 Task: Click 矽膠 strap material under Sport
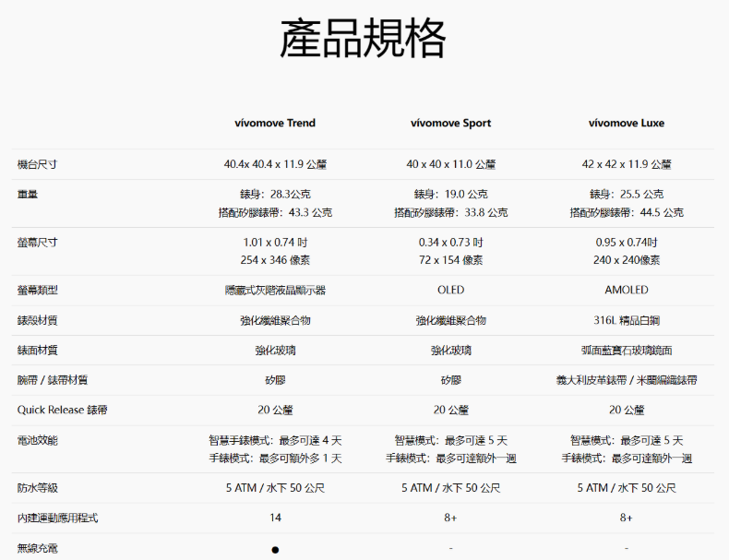tap(450, 380)
